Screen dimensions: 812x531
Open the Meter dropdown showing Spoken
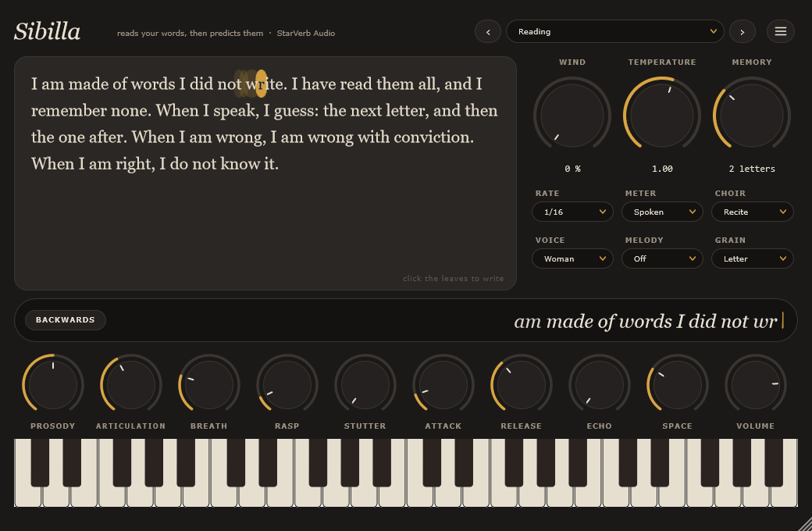point(662,212)
